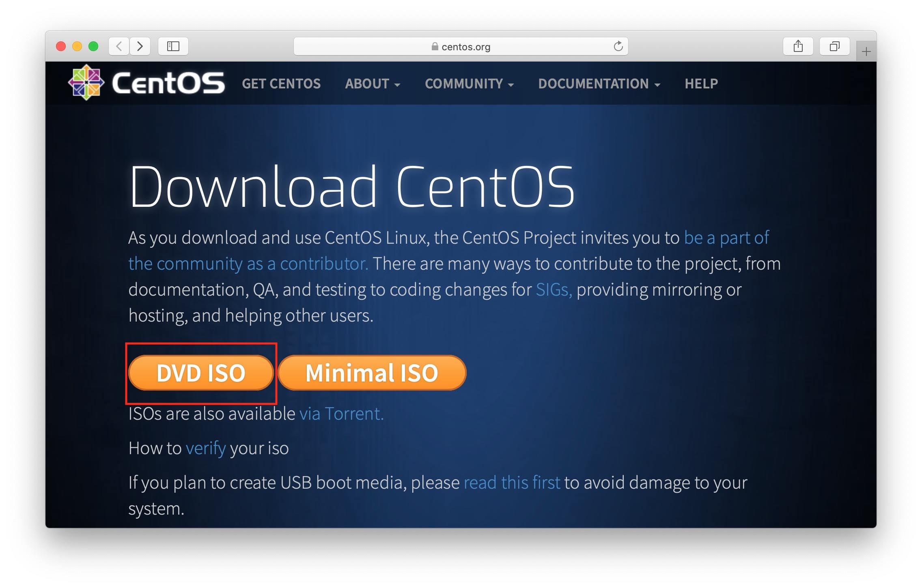The height and width of the screenshot is (588, 922).
Task: Expand the DOCUMENTATION dropdown menu
Action: (x=599, y=84)
